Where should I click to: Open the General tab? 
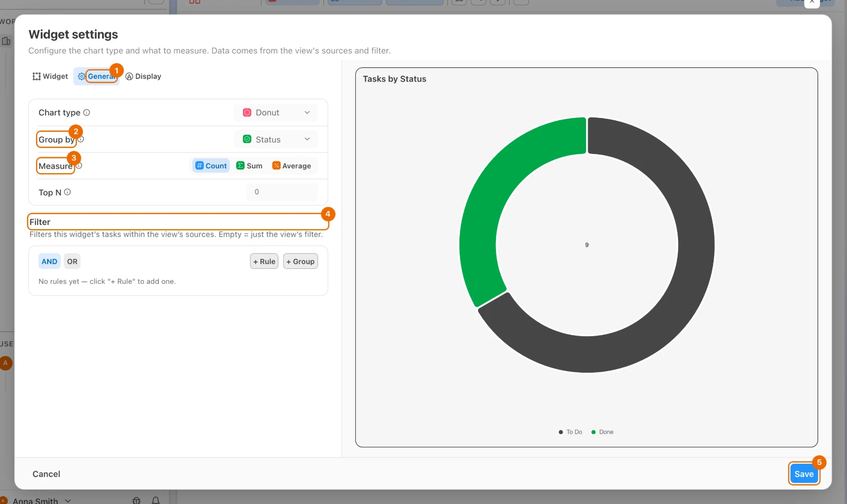click(x=96, y=76)
